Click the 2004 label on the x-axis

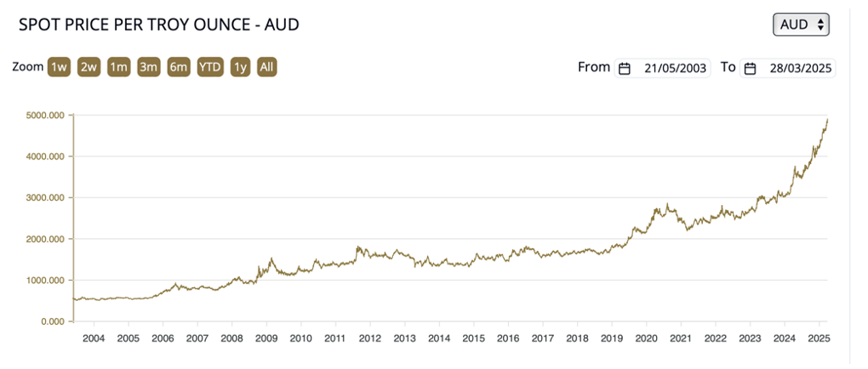pos(94,338)
